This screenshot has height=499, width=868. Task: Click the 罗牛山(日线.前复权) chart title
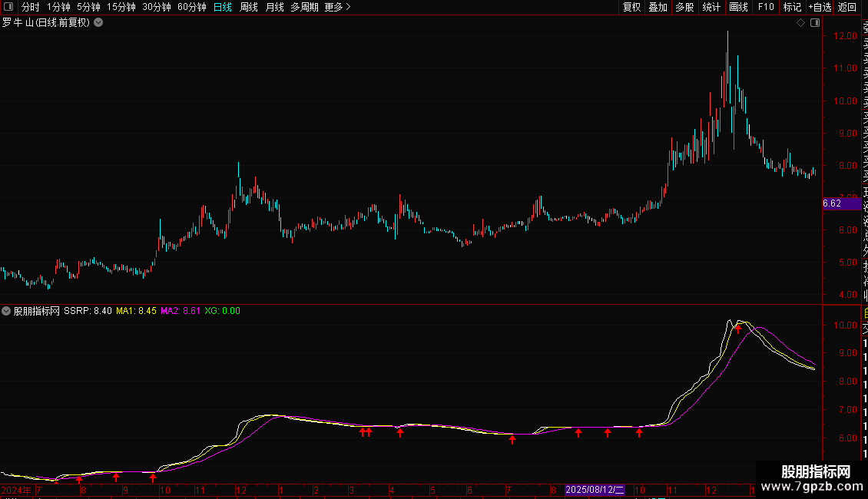[46, 23]
